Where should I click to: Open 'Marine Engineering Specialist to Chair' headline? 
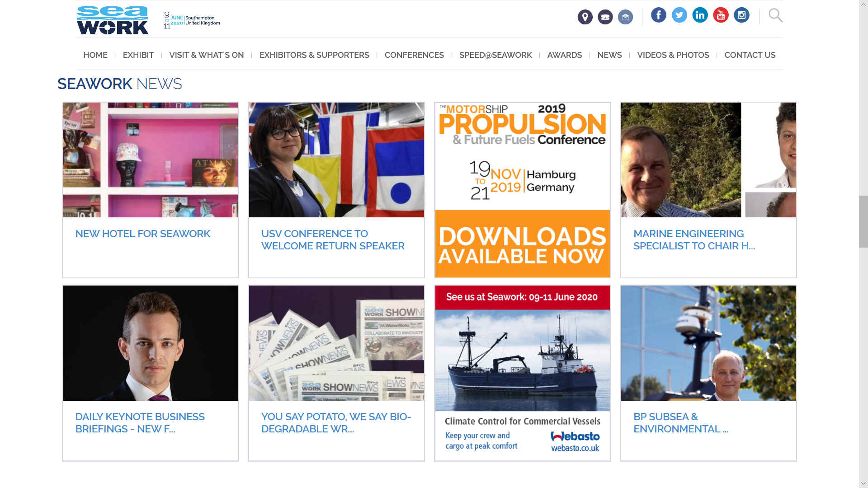coord(694,240)
